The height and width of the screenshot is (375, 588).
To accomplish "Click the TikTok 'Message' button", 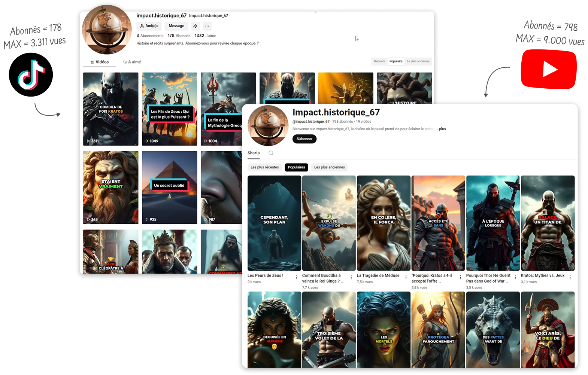I will pos(176,26).
